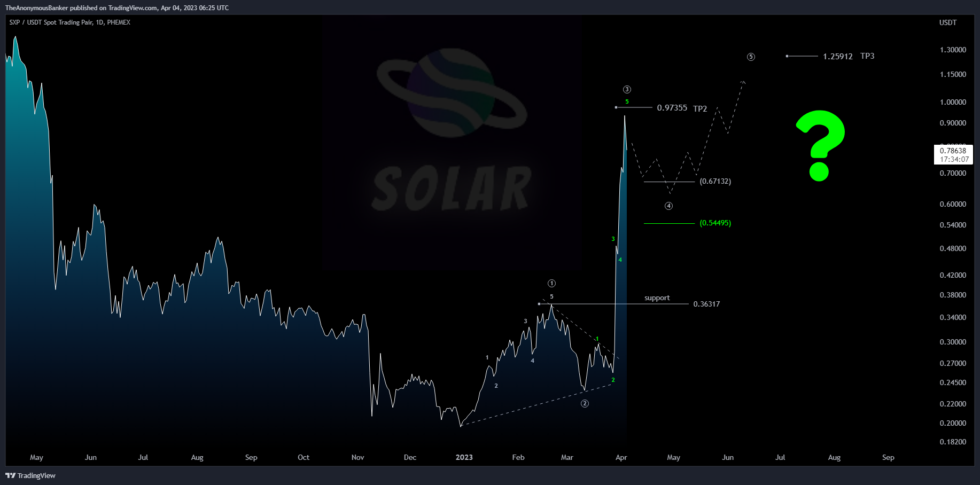
Task: Click the 1.00000 price axis label
Action: pos(953,102)
